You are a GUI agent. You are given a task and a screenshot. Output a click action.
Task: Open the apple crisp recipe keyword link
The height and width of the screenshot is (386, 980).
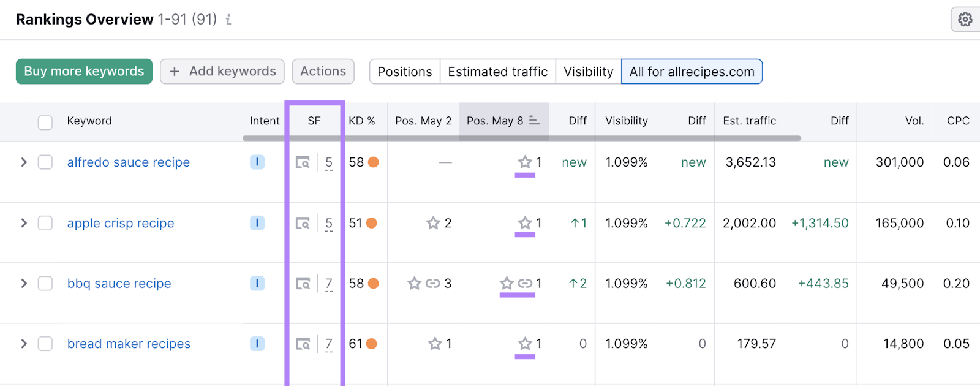(x=121, y=223)
